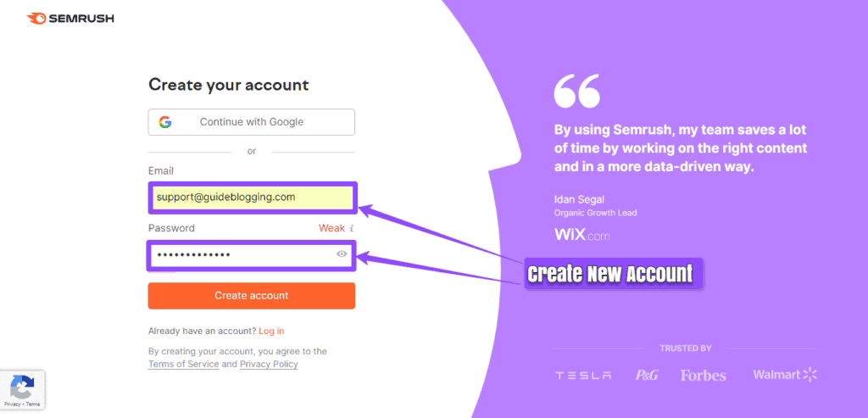The height and width of the screenshot is (418, 868).
Task: Focus the Password input field
Action: pyautogui.click(x=252, y=254)
